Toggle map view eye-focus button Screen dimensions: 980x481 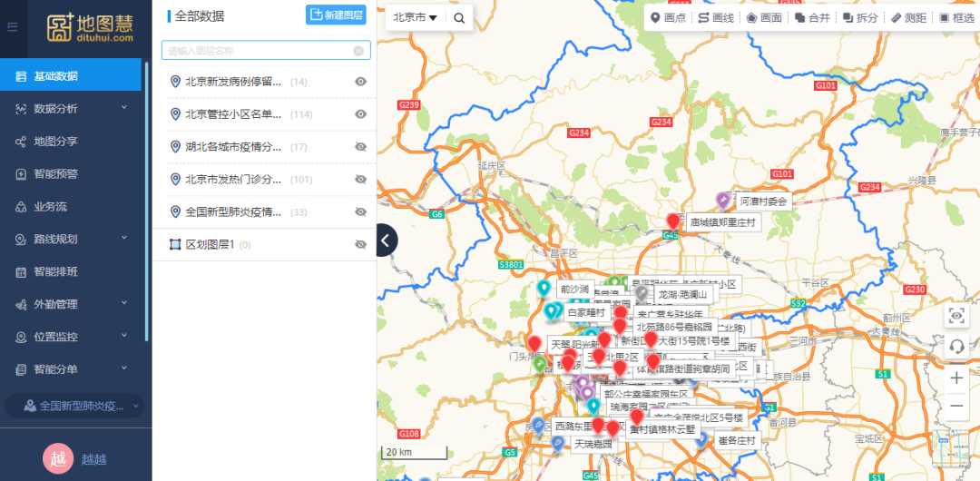[x=956, y=316]
